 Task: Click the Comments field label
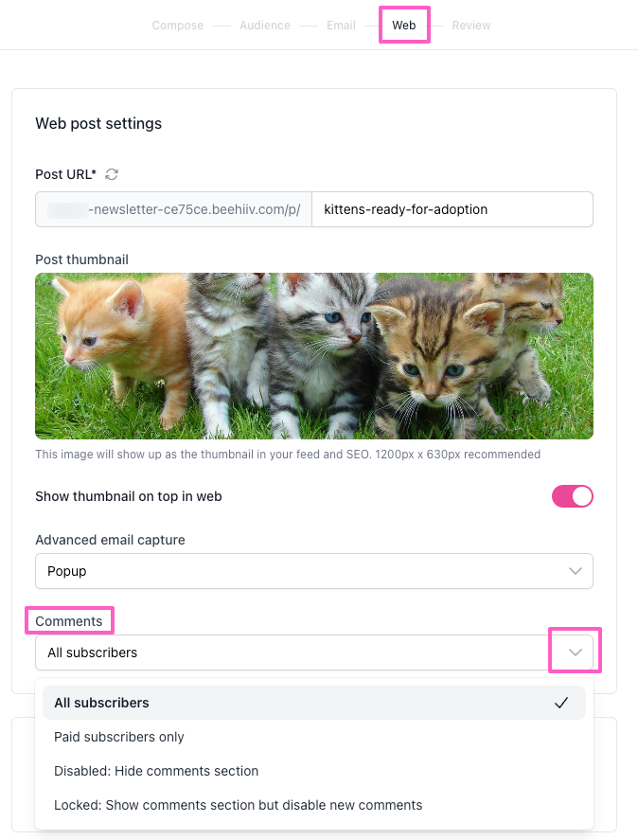coord(69,621)
